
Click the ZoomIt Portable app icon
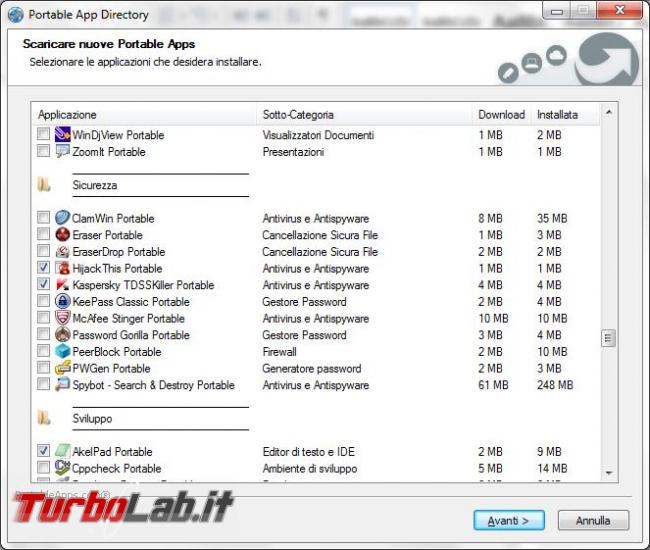point(63,151)
